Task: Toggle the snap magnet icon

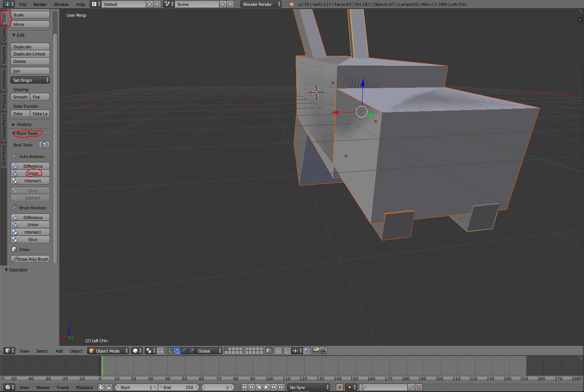Action: click(x=288, y=351)
